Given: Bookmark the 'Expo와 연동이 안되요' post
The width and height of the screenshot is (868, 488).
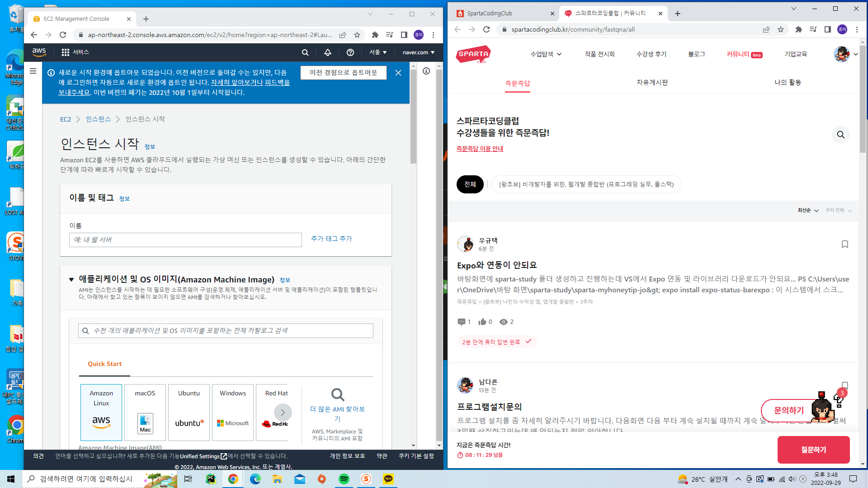Looking at the screenshot, I should (845, 244).
